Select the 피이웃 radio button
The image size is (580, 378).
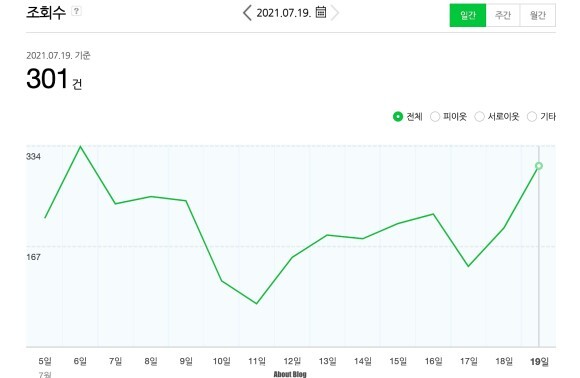(435, 117)
